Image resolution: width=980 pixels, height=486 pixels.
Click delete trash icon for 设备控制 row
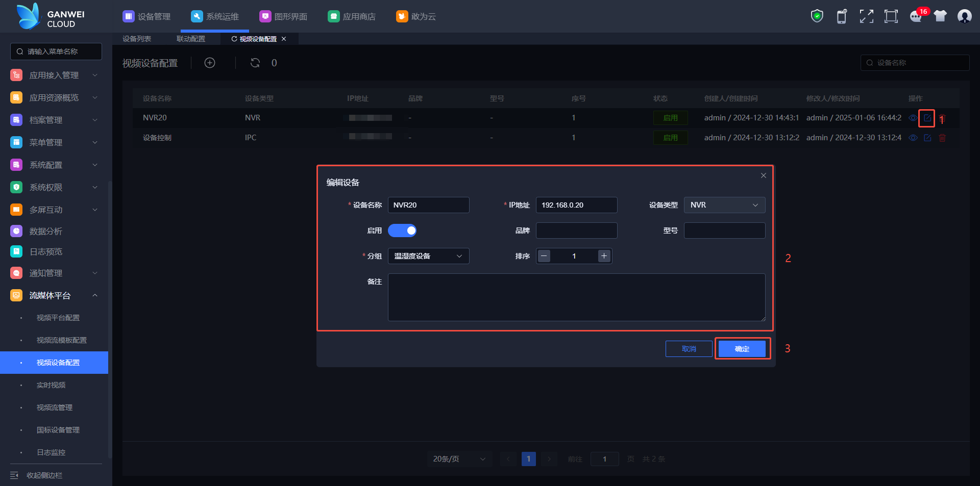tap(942, 138)
